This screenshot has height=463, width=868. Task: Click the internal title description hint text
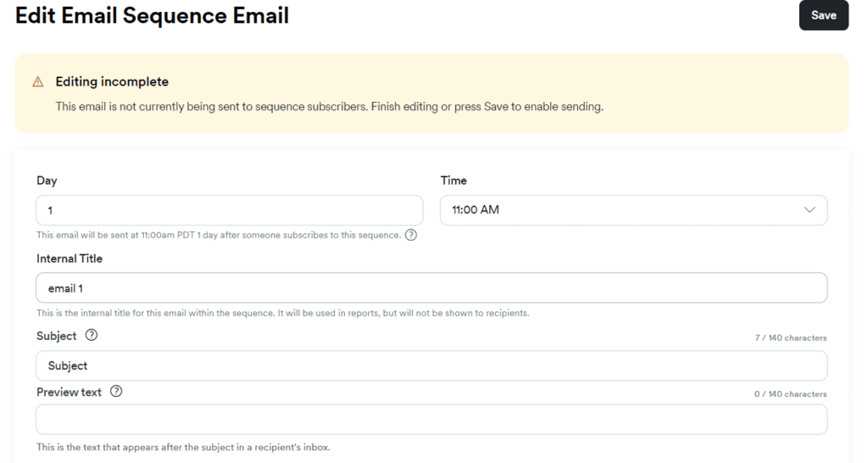[x=282, y=313]
